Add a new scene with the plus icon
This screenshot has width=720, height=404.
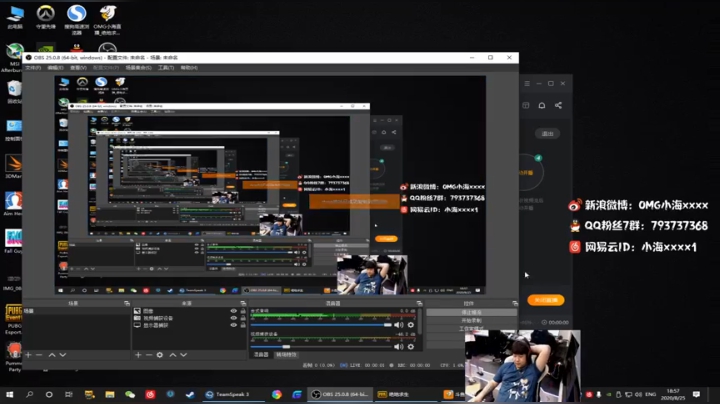click(28, 355)
